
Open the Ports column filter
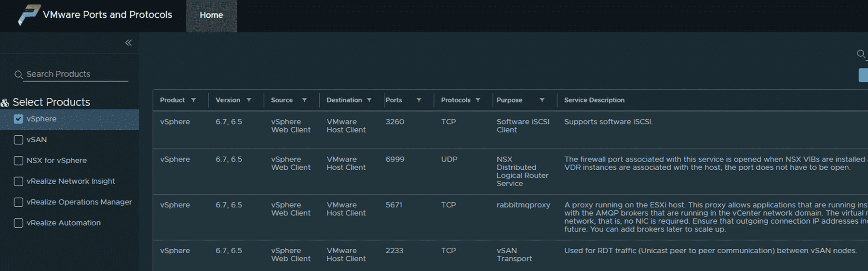419,100
